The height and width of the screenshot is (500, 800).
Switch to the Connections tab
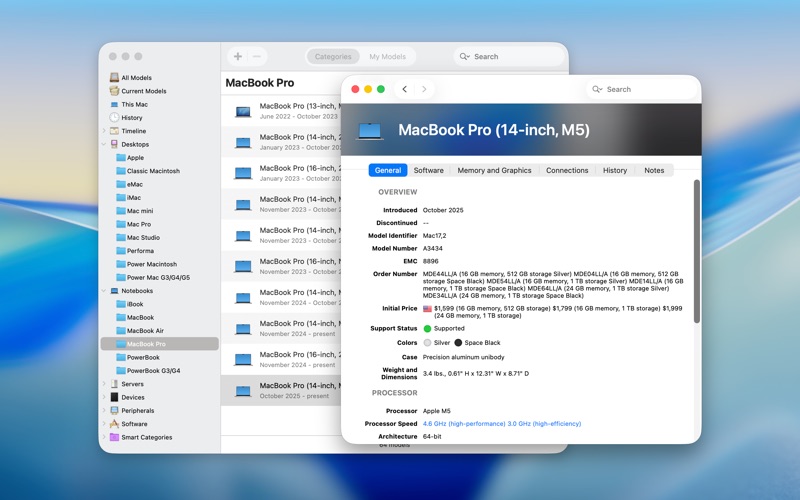coord(567,170)
